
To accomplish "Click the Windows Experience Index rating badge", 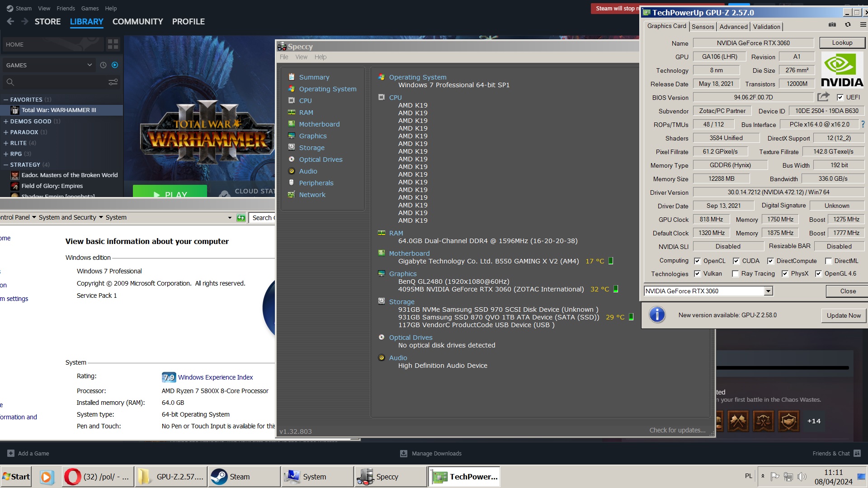I will point(169,377).
